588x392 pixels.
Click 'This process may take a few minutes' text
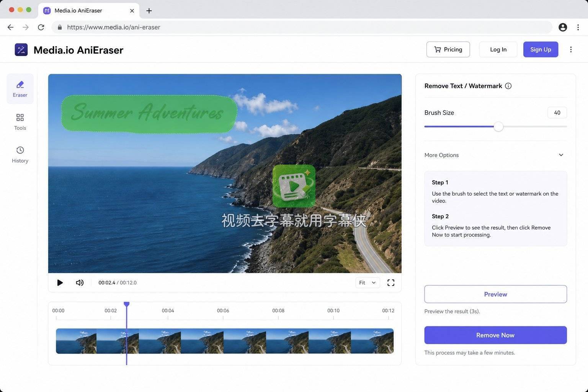point(469,353)
